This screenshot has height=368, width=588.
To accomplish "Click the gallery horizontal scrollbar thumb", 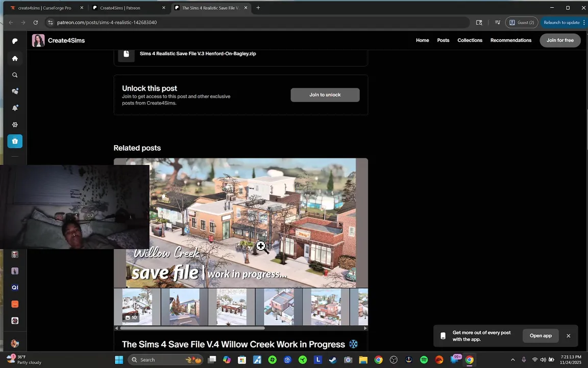I will coord(192,328).
